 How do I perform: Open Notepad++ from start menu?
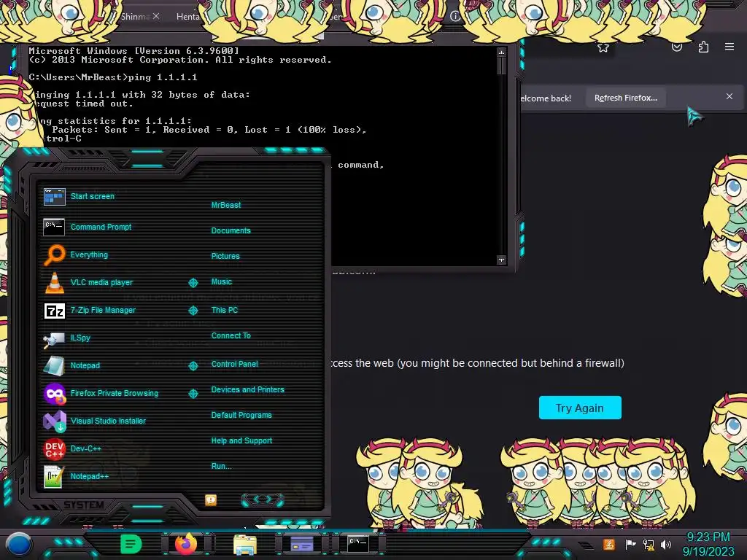pos(76,476)
